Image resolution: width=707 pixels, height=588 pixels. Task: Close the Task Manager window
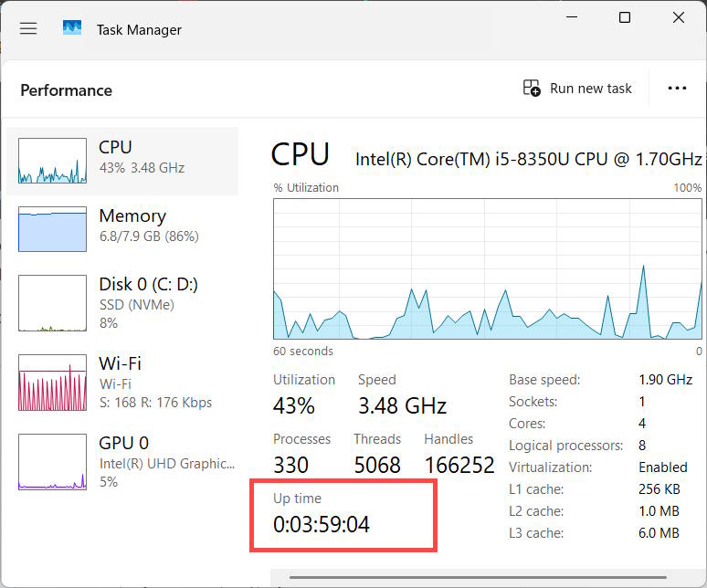pos(678,17)
